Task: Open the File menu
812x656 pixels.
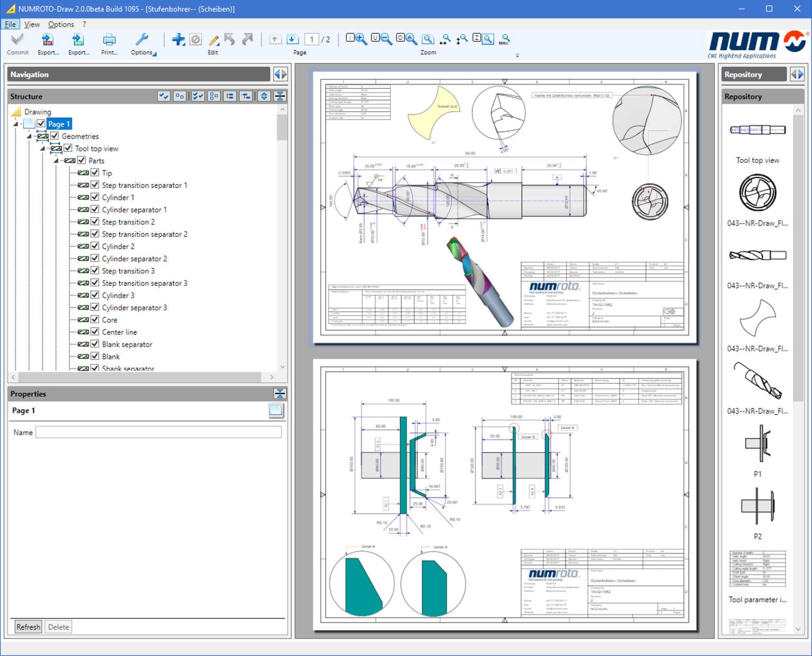Action: click(x=10, y=24)
